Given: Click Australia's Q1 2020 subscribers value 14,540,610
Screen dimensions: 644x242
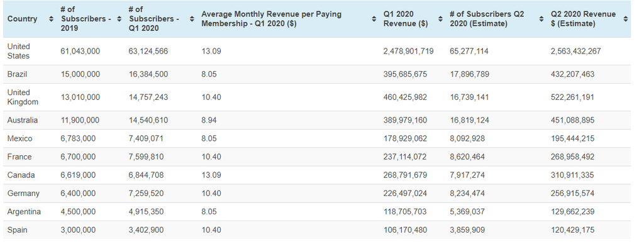Looking at the screenshot, I should (x=148, y=120).
